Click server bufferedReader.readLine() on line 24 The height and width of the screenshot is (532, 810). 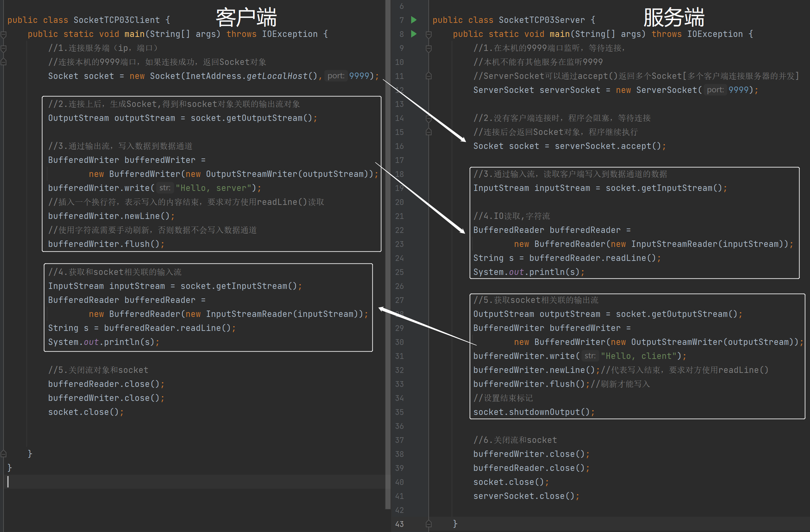(x=592, y=258)
